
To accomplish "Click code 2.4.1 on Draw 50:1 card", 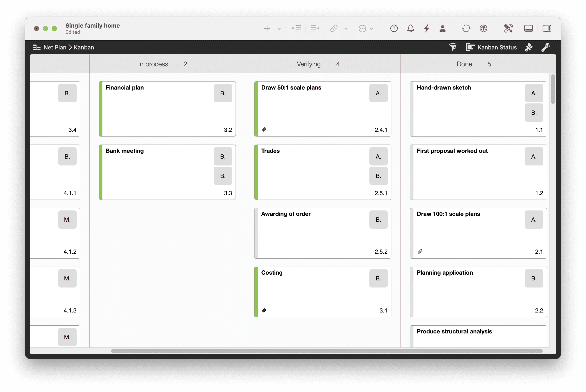I will (380, 130).
